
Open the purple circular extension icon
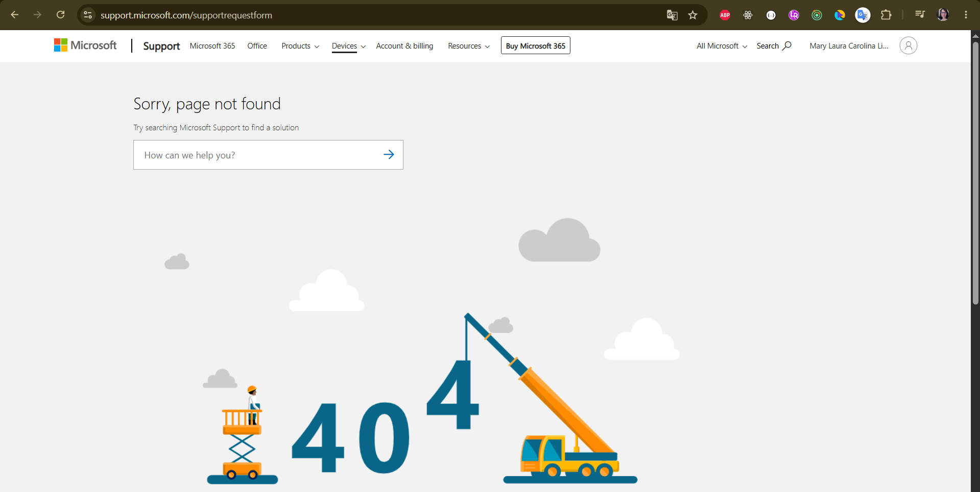794,15
